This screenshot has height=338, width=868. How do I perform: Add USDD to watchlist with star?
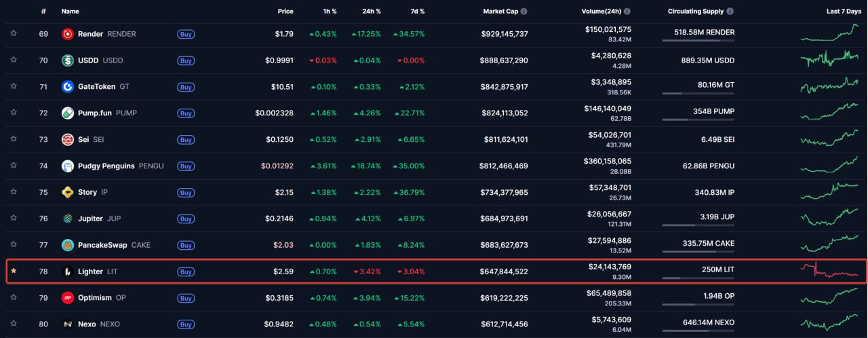click(14, 60)
